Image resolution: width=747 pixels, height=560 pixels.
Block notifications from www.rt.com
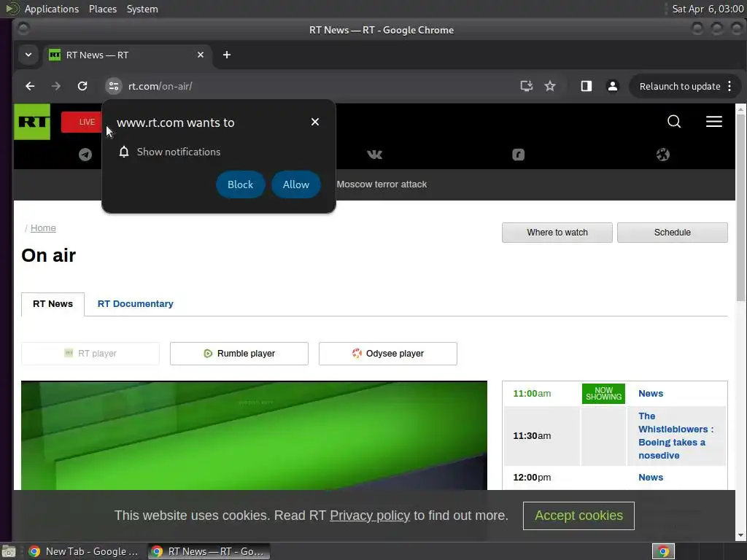click(x=240, y=184)
